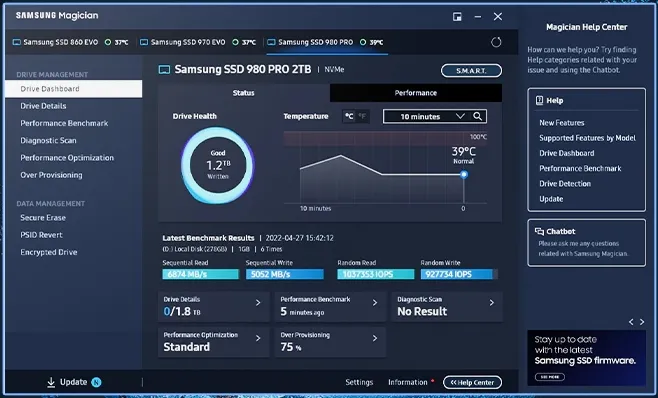Image resolution: width=658 pixels, height=398 pixels.
Task: Click the benchmark date 2022-04-27 15:42:12
Action: click(x=300, y=238)
